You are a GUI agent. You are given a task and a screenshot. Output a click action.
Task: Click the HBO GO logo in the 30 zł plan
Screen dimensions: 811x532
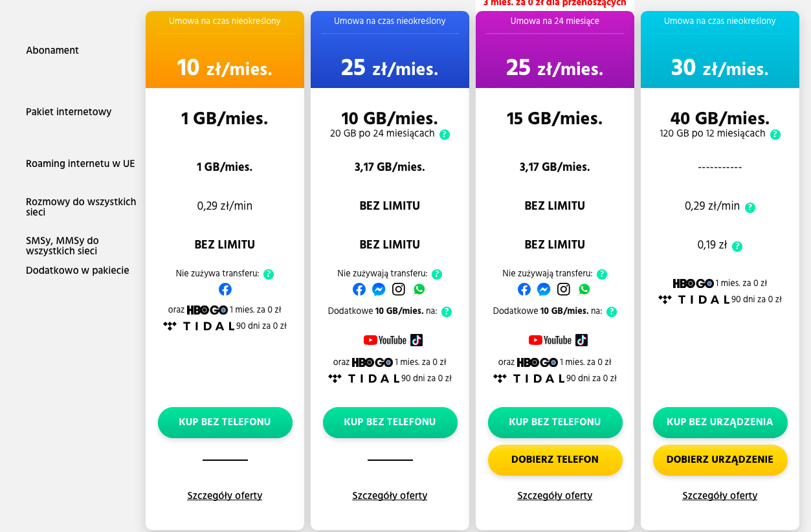click(693, 283)
